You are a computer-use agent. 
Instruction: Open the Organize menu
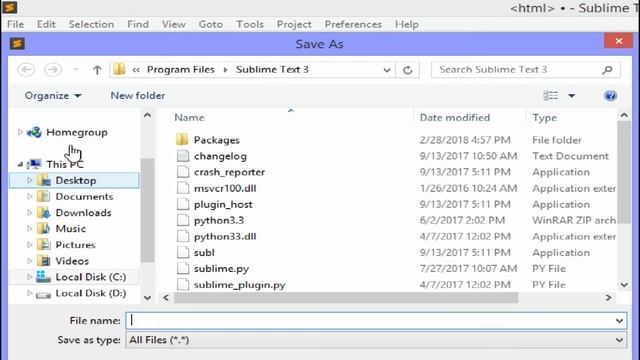pos(53,96)
